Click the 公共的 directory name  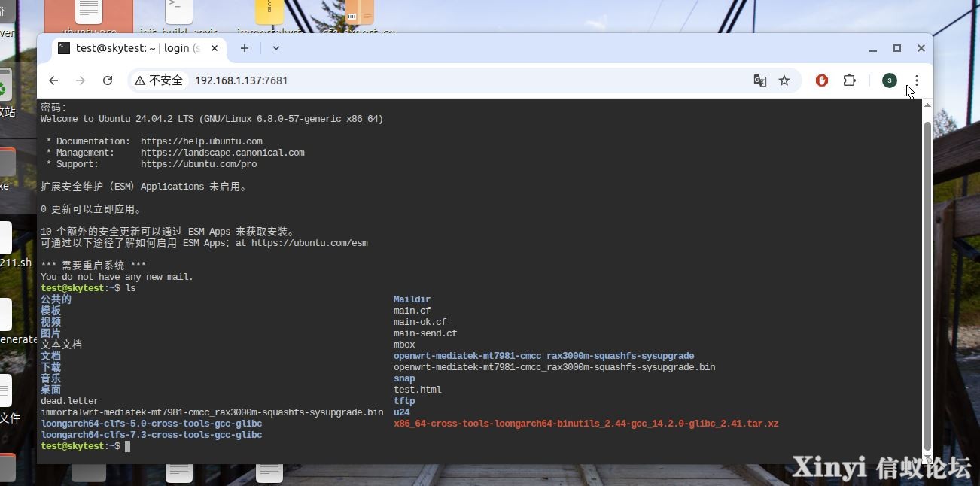pyautogui.click(x=56, y=299)
